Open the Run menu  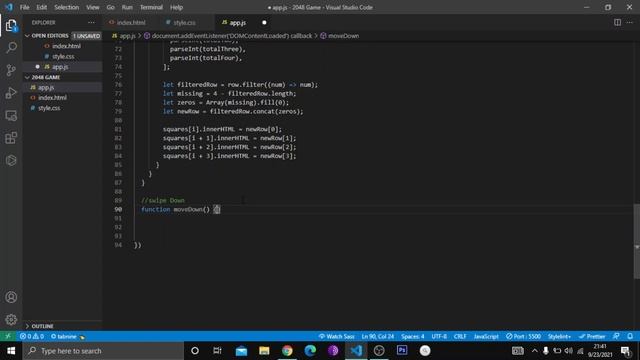tap(127, 7)
